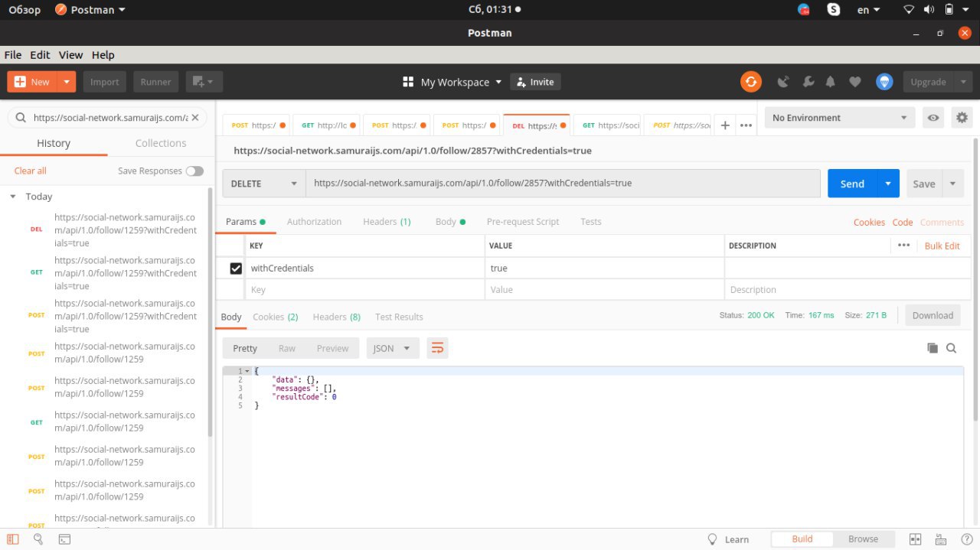The width and height of the screenshot is (980, 550).
Task: Copy response body to clipboard
Action: click(933, 348)
